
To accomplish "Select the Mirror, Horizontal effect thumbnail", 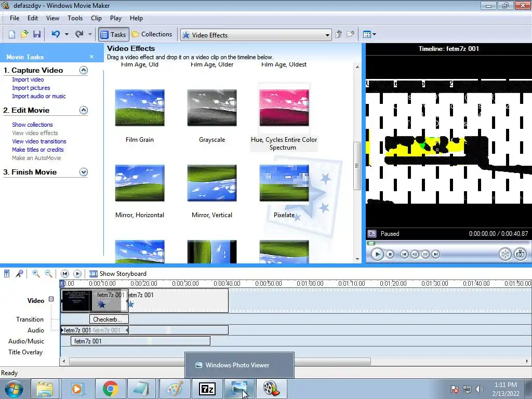I will [x=140, y=183].
